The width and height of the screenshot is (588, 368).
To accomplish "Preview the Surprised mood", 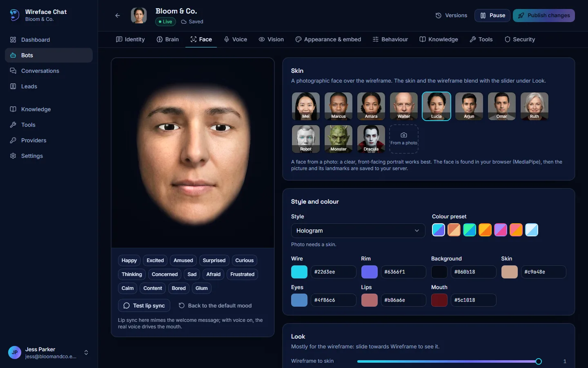I will tap(214, 260).
